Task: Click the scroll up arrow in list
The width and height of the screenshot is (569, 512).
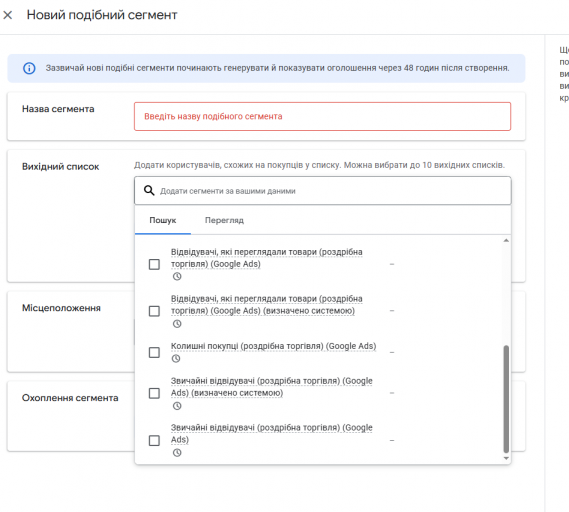Action: 506,240
